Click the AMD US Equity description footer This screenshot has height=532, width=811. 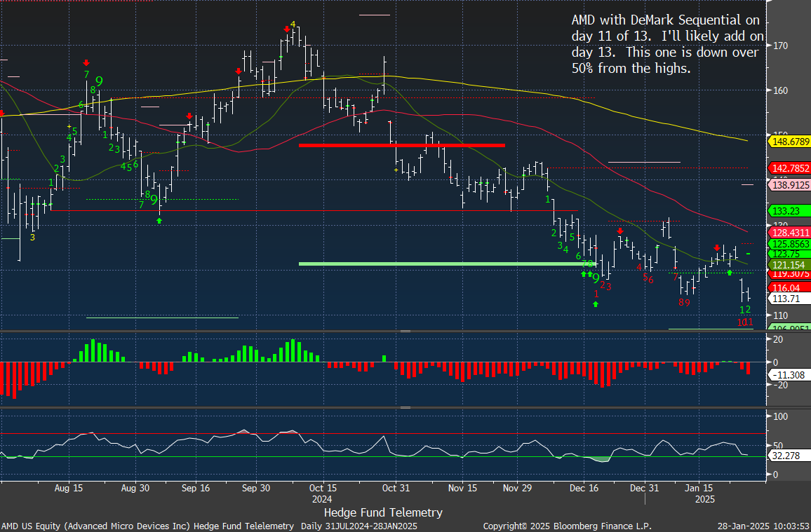pyautogui.click(x=209, y=526)
